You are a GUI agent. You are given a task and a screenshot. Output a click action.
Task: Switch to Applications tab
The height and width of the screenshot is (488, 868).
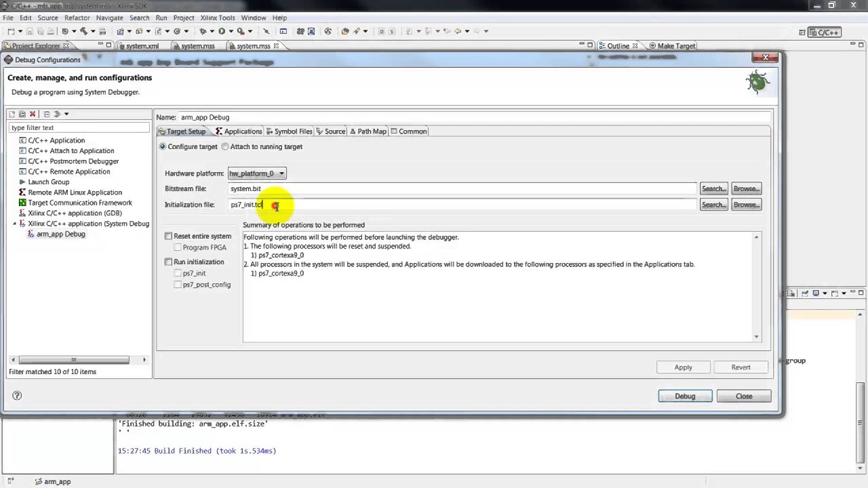tap(239, 131)
